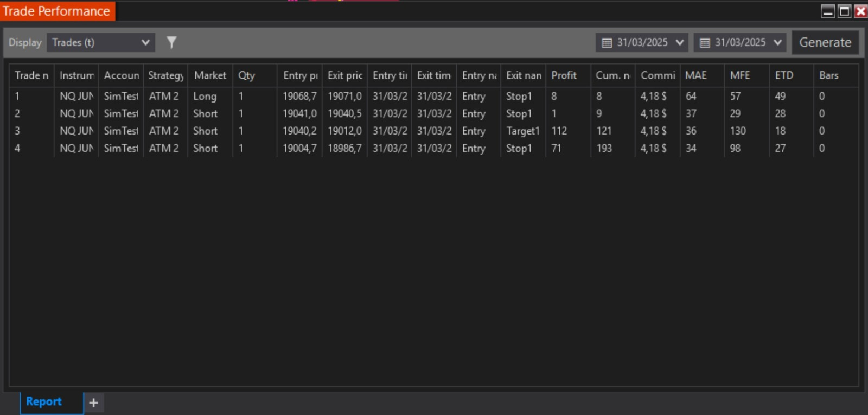Image resolution: width=868 pixels, height=415 pixels.
Task: Sort by Account column header
Action: tap(121, 75)
